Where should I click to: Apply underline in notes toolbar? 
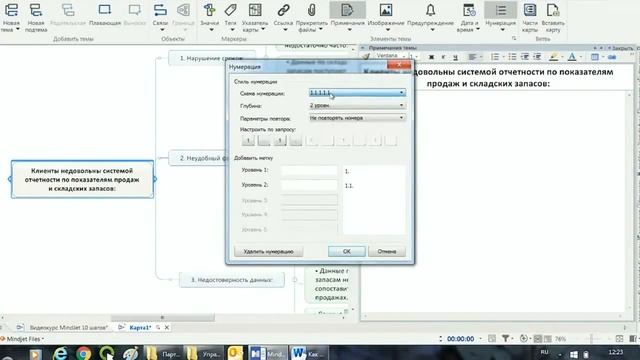tap(456, 57)
